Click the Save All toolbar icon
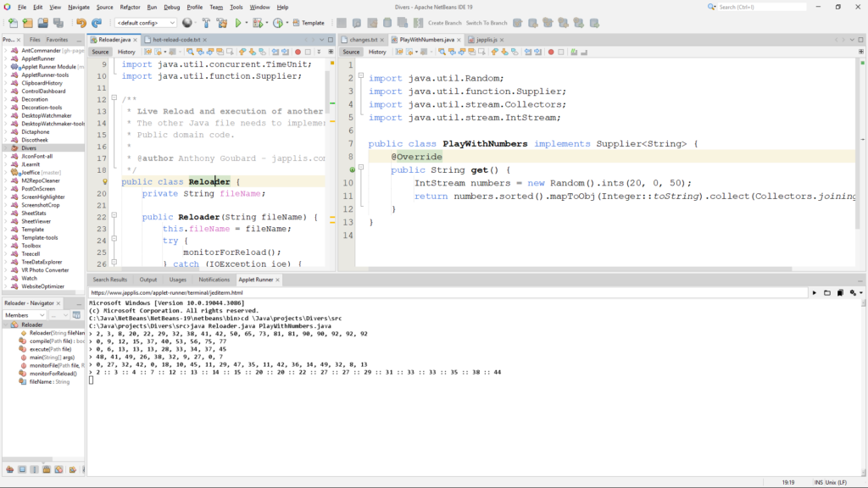The height and width of the screenshot is (488, 868). 58,23
